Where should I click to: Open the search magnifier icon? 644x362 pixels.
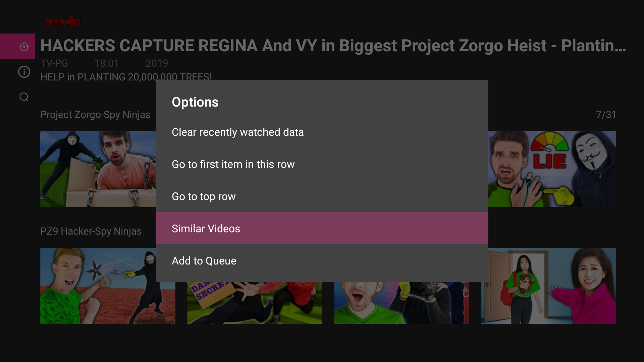click(x=24, y=97)
